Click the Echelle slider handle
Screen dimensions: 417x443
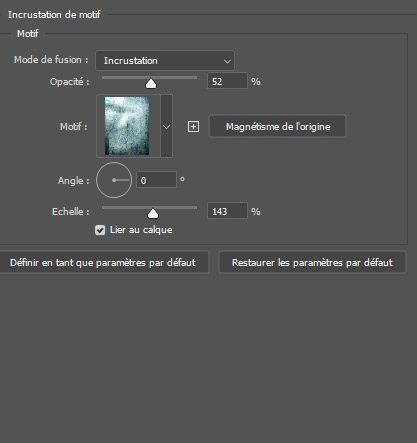[x=153, y=213]
